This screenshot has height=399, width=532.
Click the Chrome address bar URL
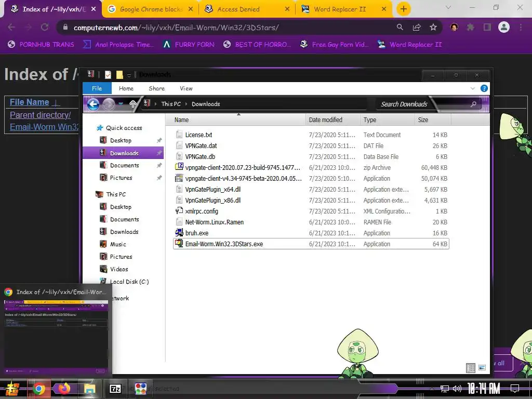176,28
